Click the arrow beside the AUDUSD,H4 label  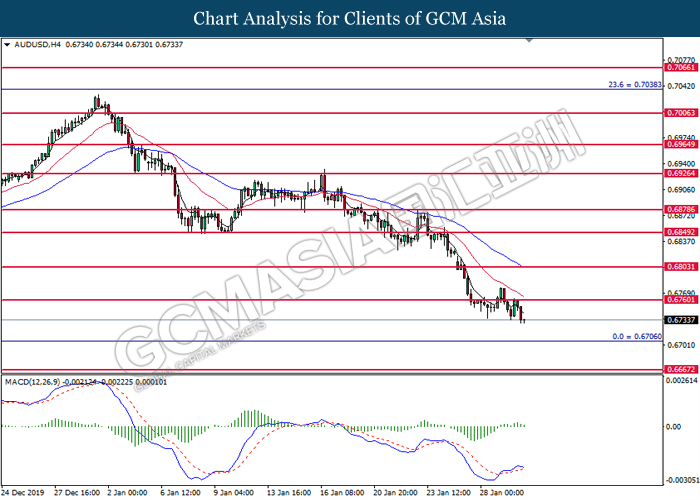(x=7, y=45)
